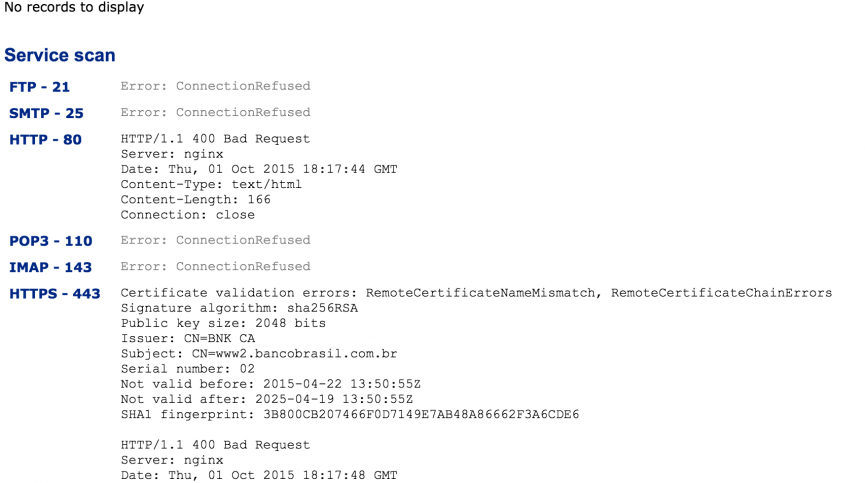Click the IMAP ConnectionRefused error text

pyautogui.click(x=215, y=266)
